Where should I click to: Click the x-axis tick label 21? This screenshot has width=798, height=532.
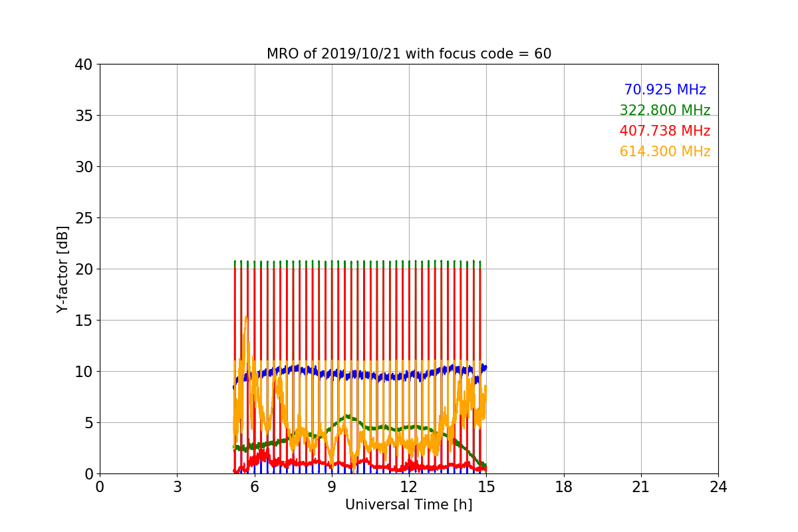pyautogui.click(x=641, y=487)
